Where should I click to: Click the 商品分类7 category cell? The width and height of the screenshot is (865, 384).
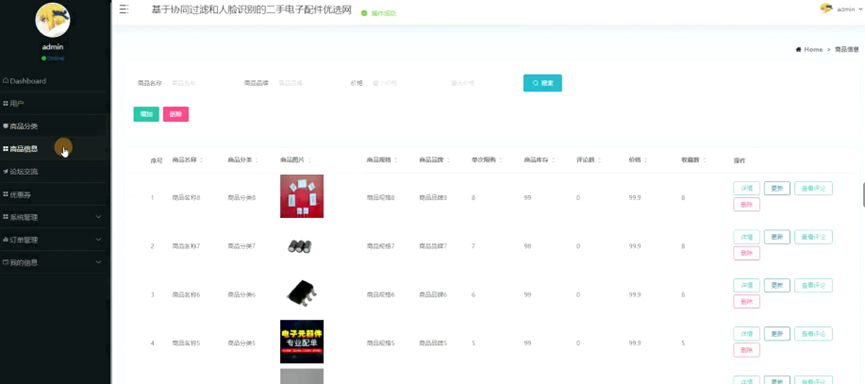241,246
